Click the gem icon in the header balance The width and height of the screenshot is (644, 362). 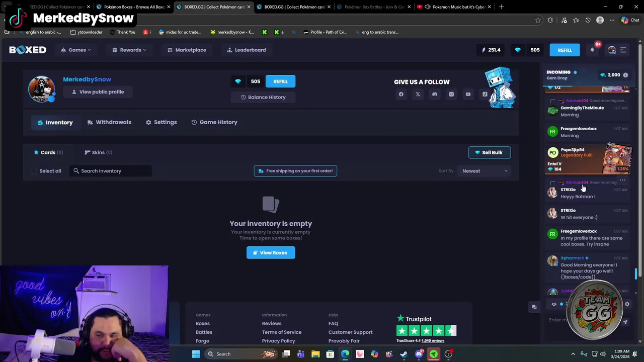pos(518,50)
